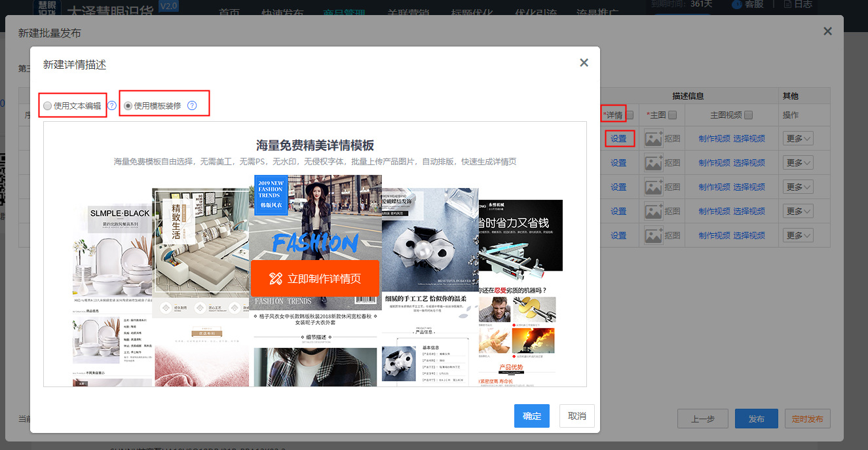
Task: Close the 新建批量发布 dialog behind
Action: coord(827,31)
